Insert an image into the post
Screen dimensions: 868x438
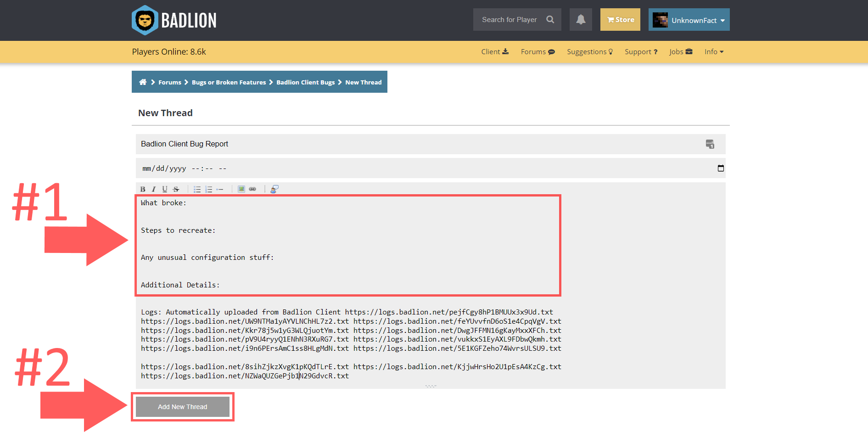(x=241, y=189)
